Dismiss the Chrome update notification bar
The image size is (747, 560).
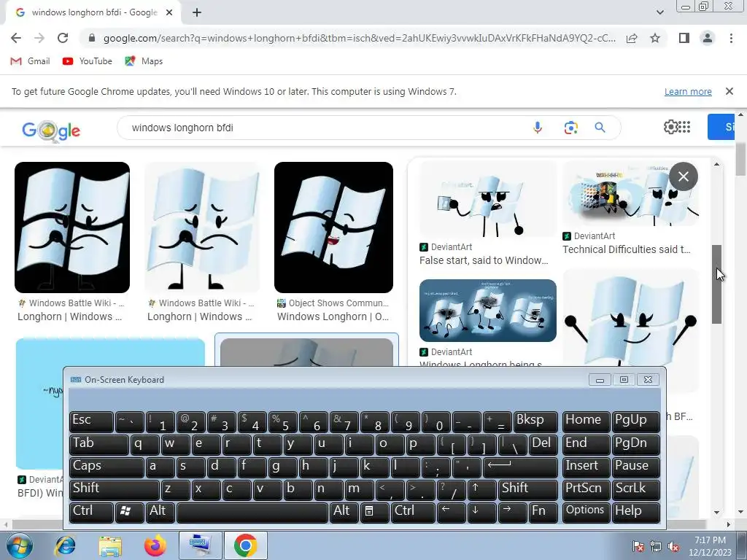[729, 91]
